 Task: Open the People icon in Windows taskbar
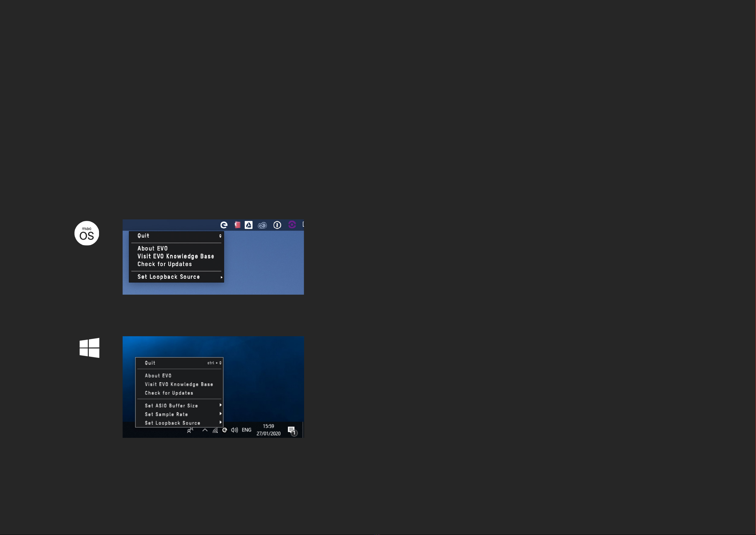click(190, 430)
